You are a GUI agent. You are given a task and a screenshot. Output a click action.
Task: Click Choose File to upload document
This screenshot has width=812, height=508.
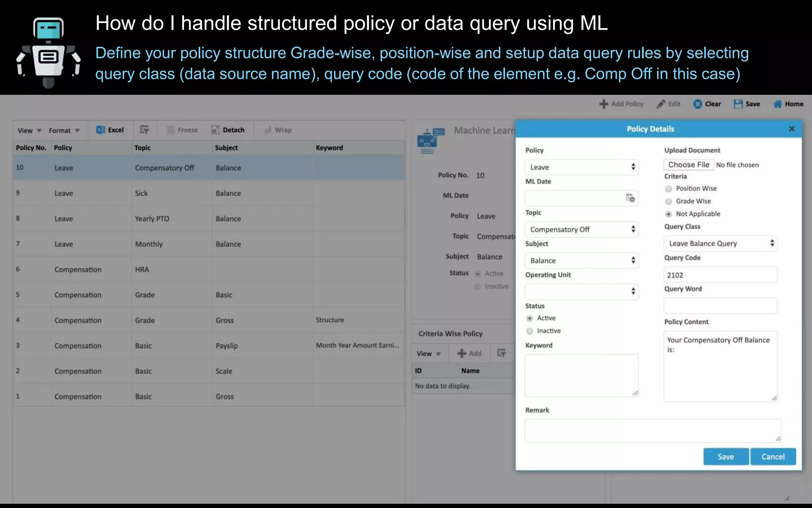[x=688, y=165]
